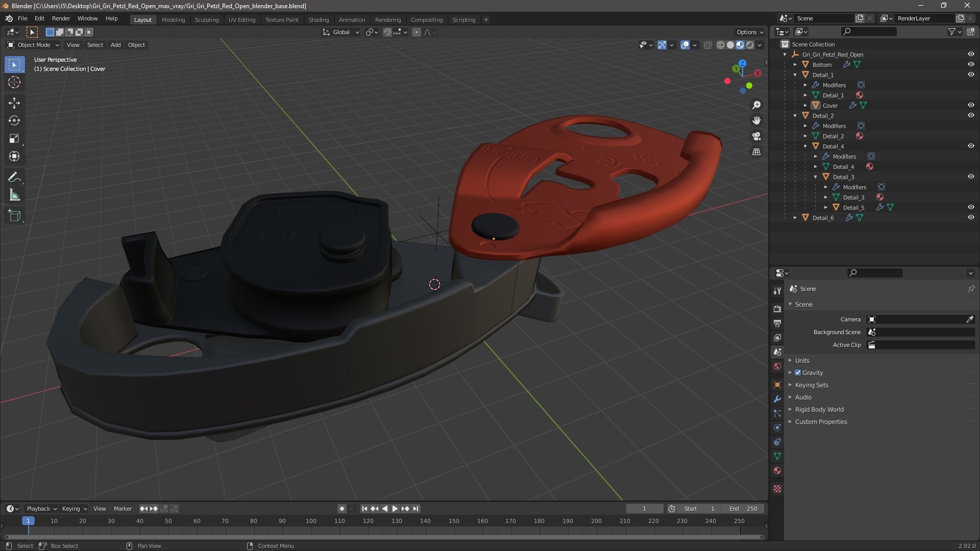The image size is (980, 551).
Task: Select the Annotate pencil tool
Action: pos(14,178)
